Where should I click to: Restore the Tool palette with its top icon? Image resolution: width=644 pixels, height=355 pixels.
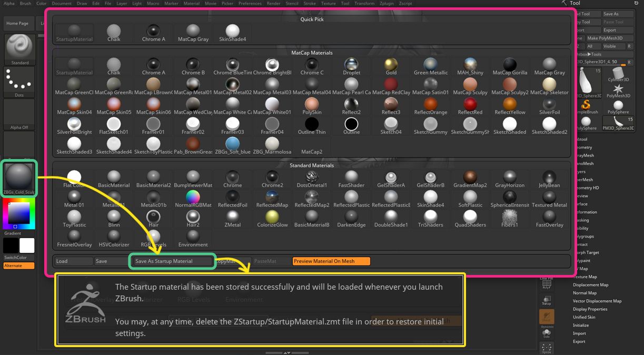(x=636, y=3)
